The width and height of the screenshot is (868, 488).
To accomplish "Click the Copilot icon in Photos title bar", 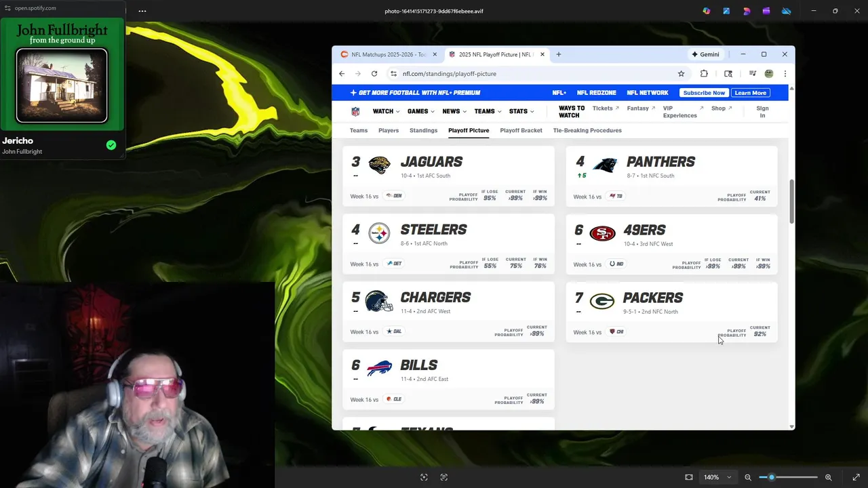I will pos(707,11).
